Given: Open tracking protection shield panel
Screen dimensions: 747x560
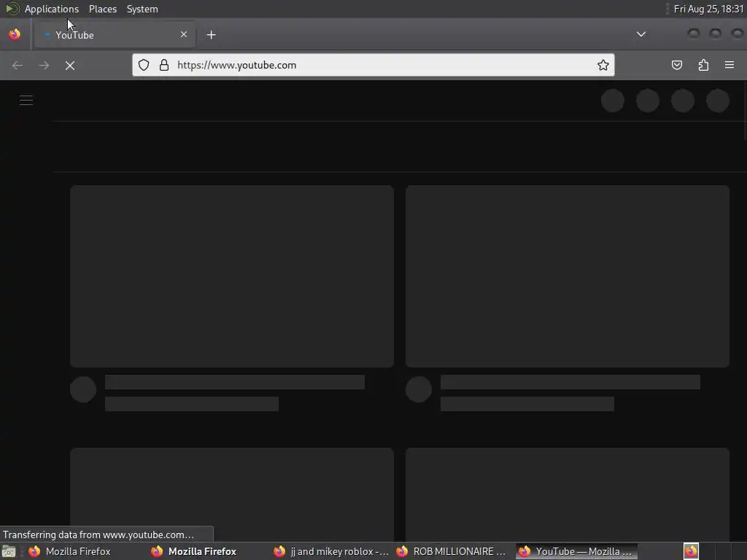Looking at the screenshot, I should (144, 65).
